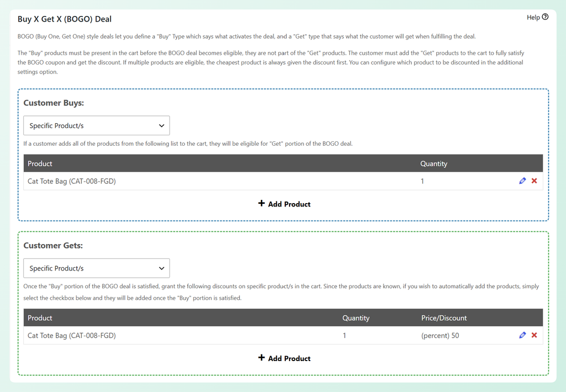Screen dimensions: 566x392
Task: Edit Cat Tote Bag in Customer Gets table
Action: [x=522, y=335]
